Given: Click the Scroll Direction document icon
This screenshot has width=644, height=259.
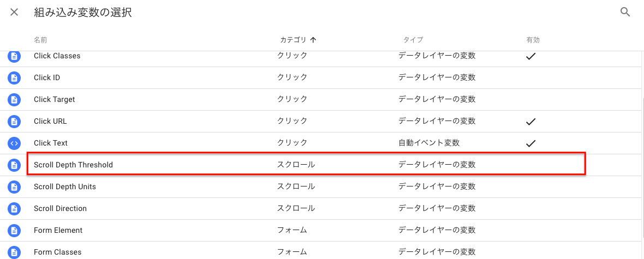Looking at the screenshot, I should pos(14,208).
